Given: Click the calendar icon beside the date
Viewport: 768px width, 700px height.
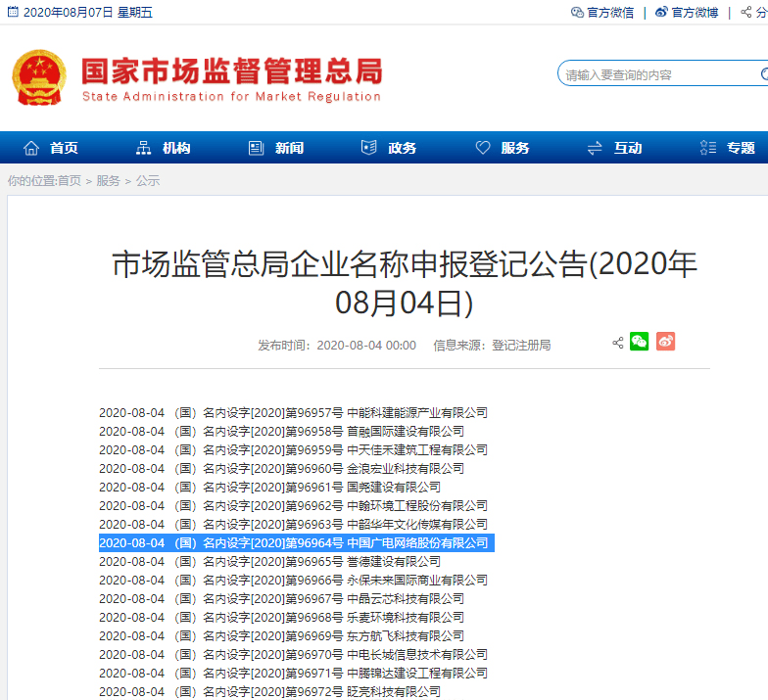Looking at the screenshot, I should [x=13, y=13].
